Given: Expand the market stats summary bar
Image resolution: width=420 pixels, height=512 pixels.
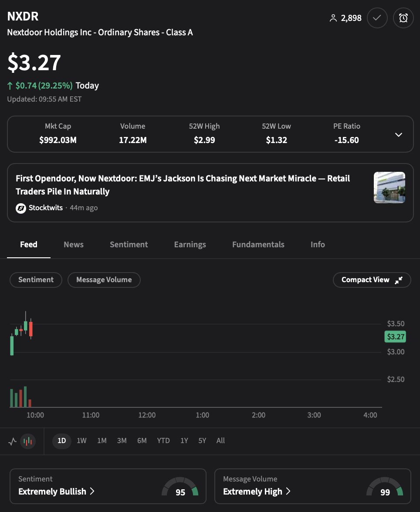Looking at the screenshot, I should point(398,135).
